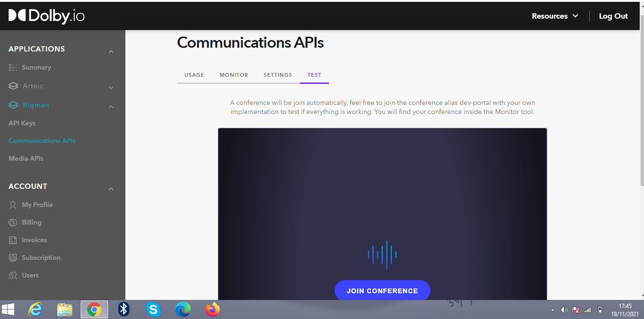Click the Action Center flag tray icon
Image resolution: width=644 pixels, height=319 pixels.
click(576, 310)
